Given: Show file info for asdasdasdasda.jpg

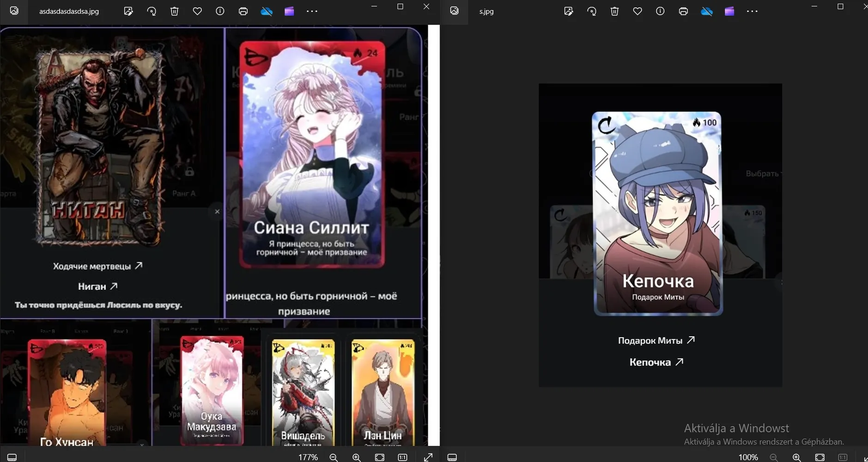Looking at the screenshot, I should (x=220, y=11).
